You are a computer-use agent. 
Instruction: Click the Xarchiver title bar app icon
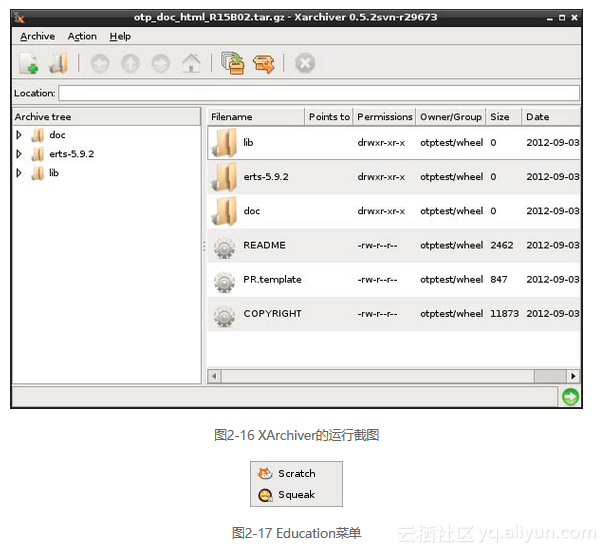point(19,18)
